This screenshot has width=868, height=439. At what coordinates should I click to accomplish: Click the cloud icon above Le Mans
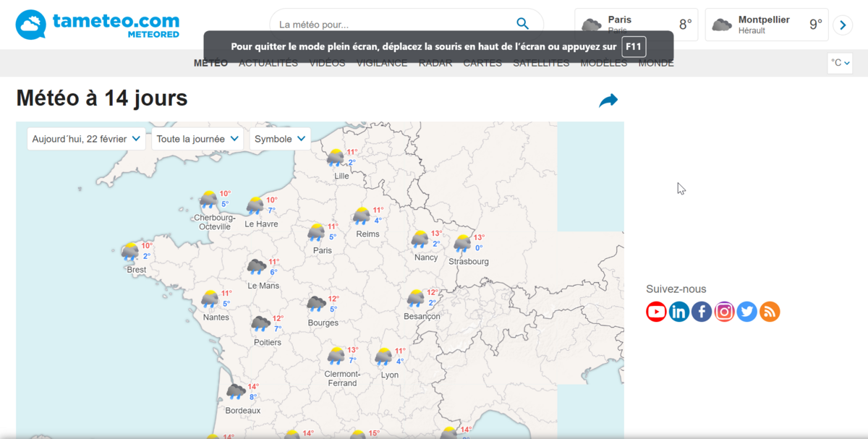point(257,267)
